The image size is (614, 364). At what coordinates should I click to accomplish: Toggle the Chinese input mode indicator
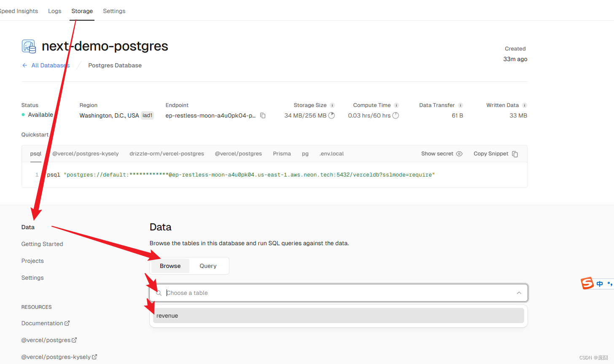600,284
